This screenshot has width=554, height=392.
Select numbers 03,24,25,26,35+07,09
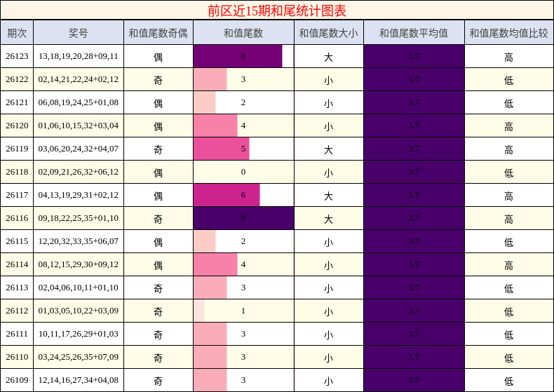pos(79,357)
